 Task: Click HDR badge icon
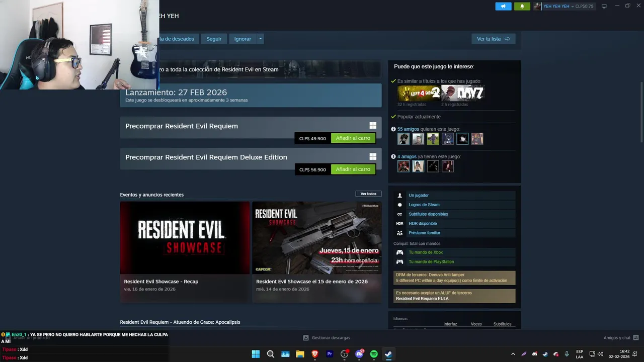[x=400, y=224]
